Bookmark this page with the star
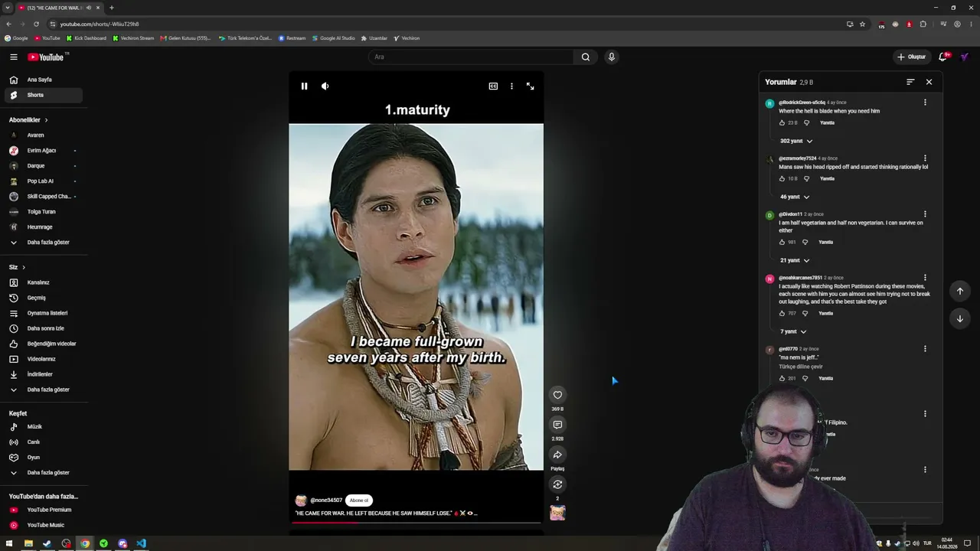This screenshot has width=980, height=551. [862, 24]
